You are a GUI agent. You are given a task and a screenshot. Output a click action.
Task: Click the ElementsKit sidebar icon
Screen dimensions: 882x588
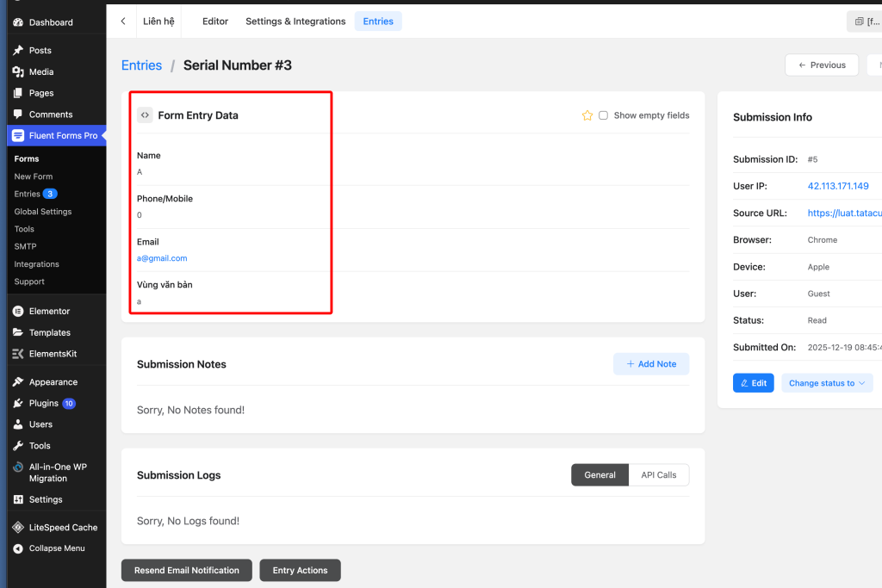pos(18,354)
